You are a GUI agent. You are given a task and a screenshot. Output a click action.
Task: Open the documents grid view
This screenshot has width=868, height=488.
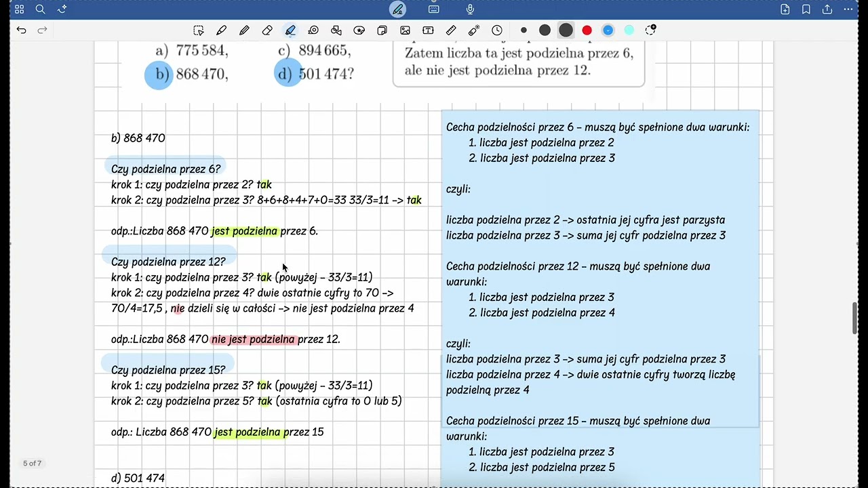(19, 9)
